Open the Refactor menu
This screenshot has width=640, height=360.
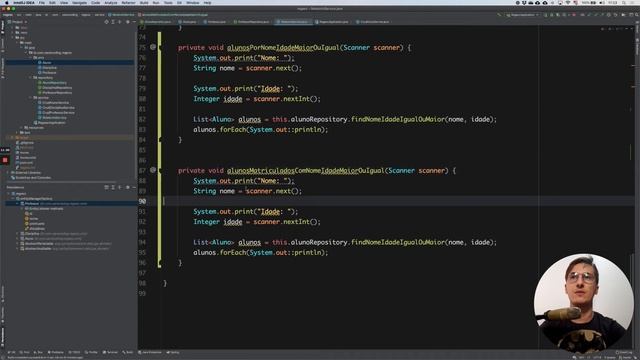128,2
